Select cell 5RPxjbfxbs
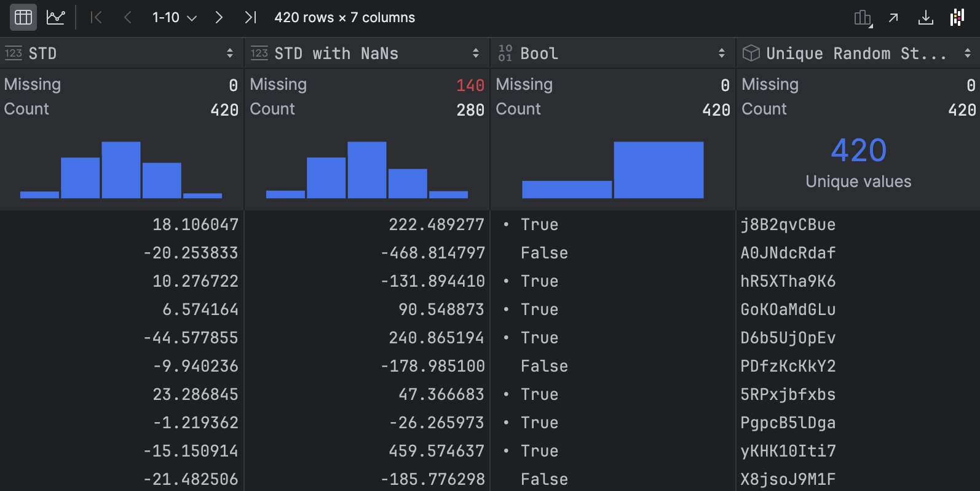This screenshot has height=491, width=980. [x=858, y=394]
